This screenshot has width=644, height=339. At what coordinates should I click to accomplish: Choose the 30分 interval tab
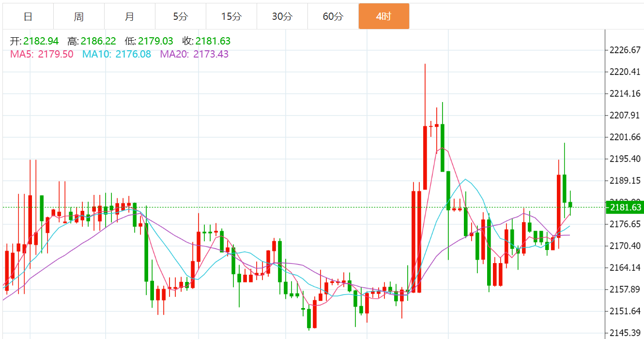pyautogui.click(x=282, y=16)
